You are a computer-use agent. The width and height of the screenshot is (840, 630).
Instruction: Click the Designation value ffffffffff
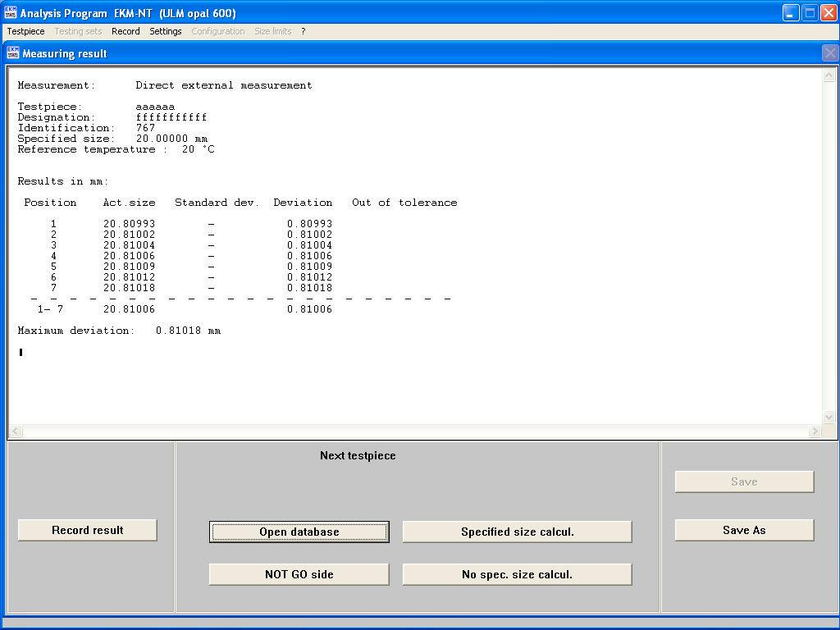click(x=171, y=117)
